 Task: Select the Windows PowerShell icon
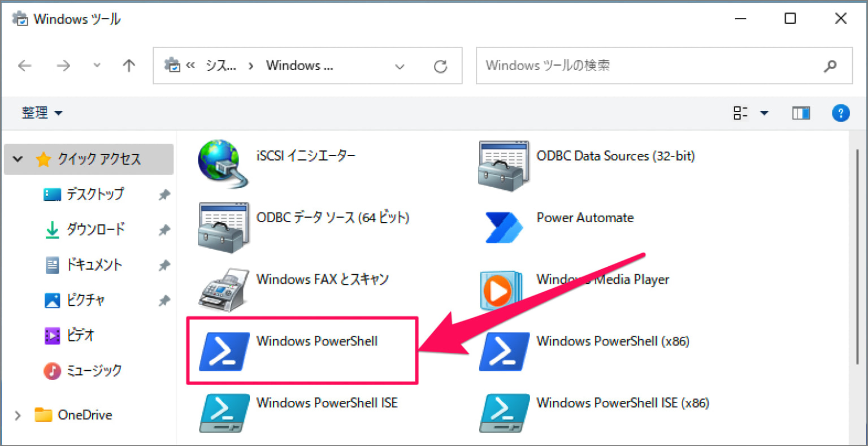[x=224, y=351]
